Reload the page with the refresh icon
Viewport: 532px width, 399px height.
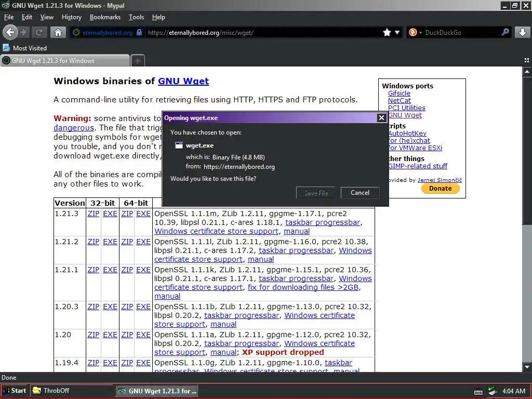pyautogui.click(x=39, y=33)
